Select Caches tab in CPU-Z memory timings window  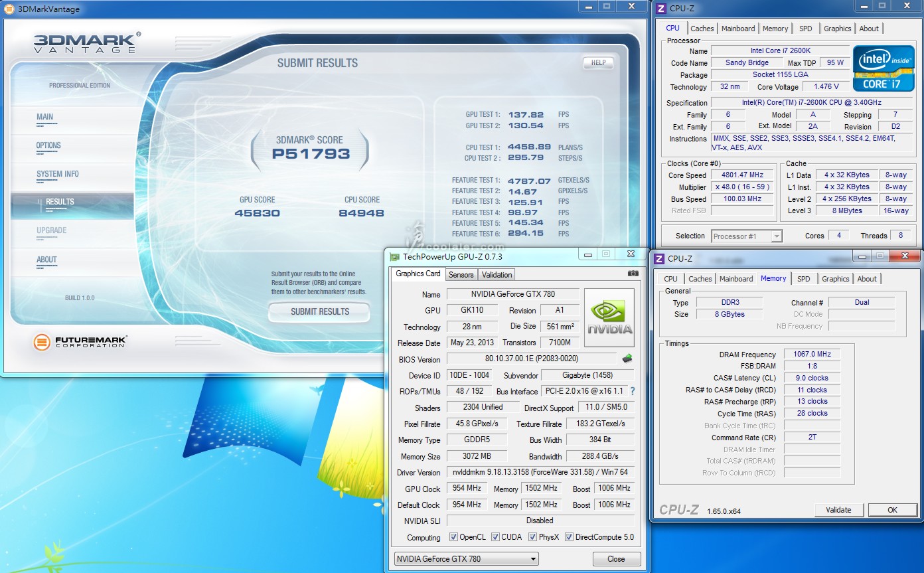(700, 279)
